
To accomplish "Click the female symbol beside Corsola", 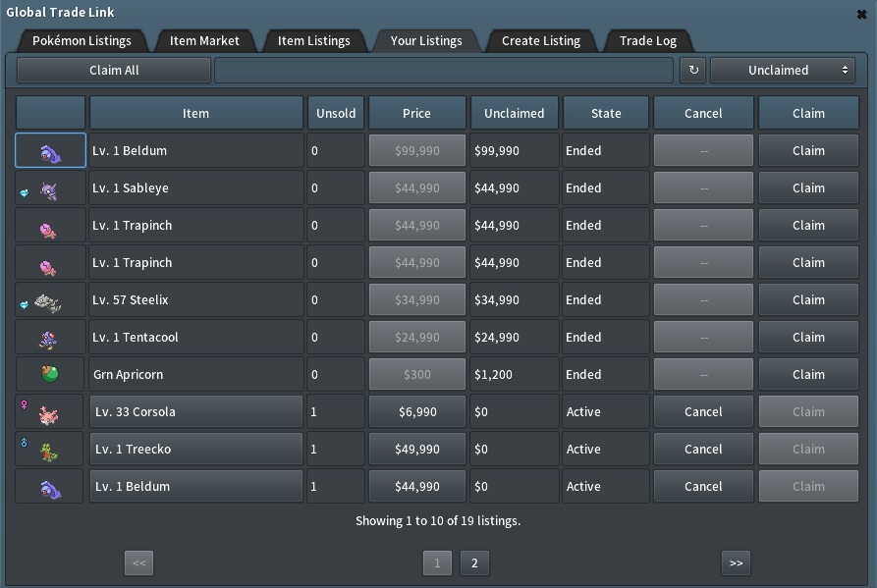I will (x=24, y=404).
